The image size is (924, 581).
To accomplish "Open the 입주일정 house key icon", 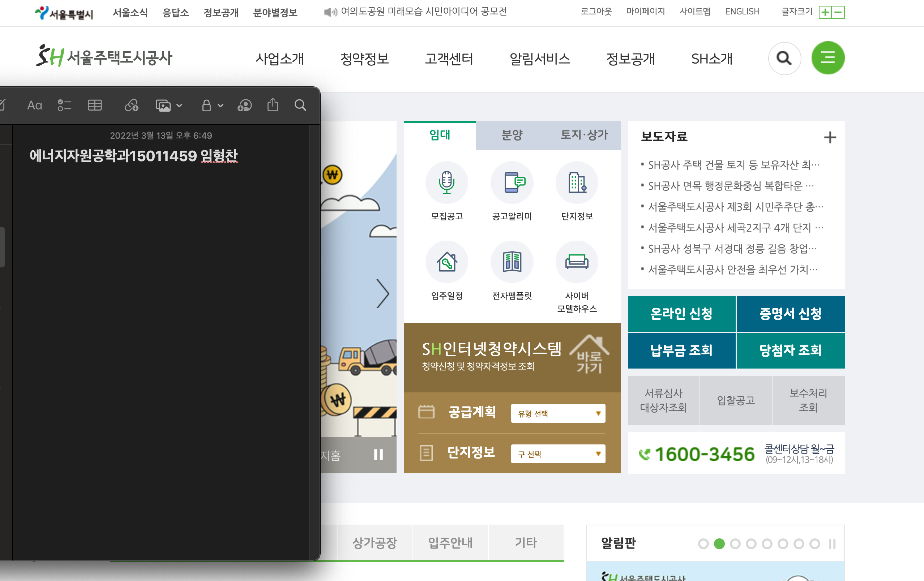I will coord(447,262).
